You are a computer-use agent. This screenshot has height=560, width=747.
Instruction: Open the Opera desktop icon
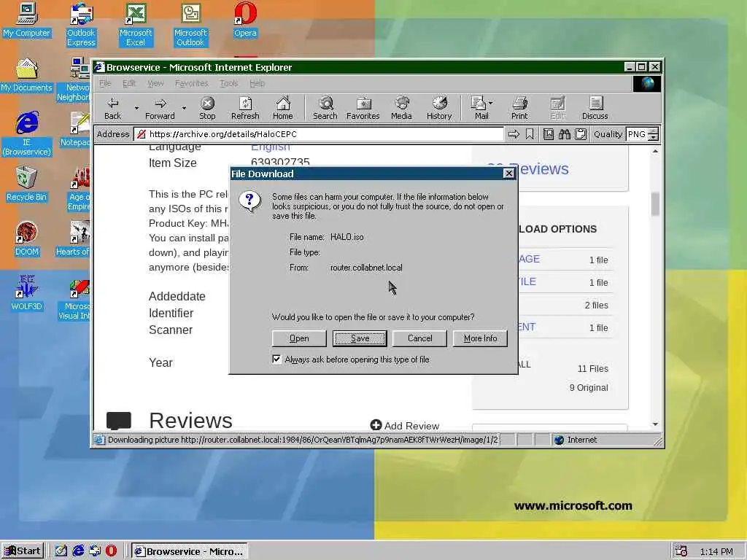coord(245,20)
